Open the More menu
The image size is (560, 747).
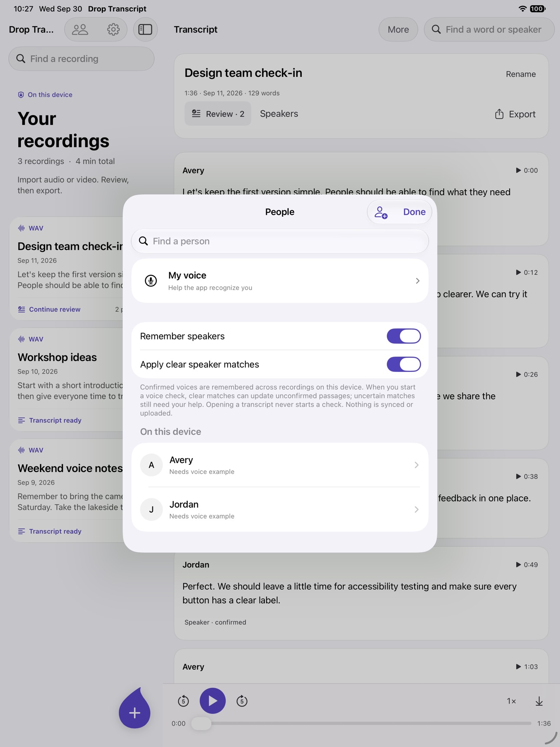click(x=398, y=30)
